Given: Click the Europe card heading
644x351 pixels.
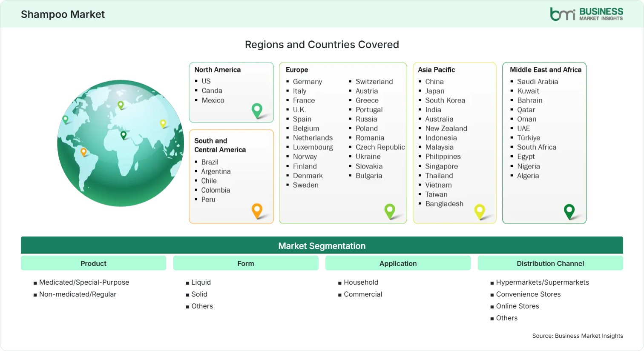Looking at the screenshot, I should pos(297,70).
